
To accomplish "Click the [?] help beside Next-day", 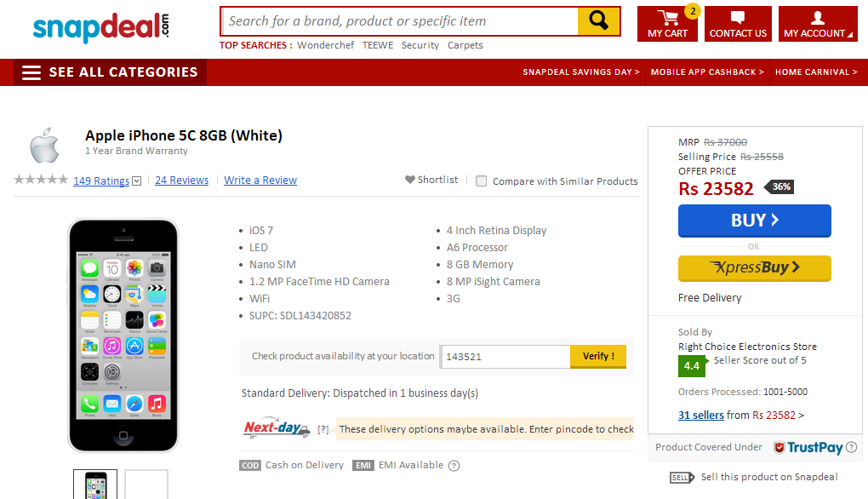I will coord(323,429).
